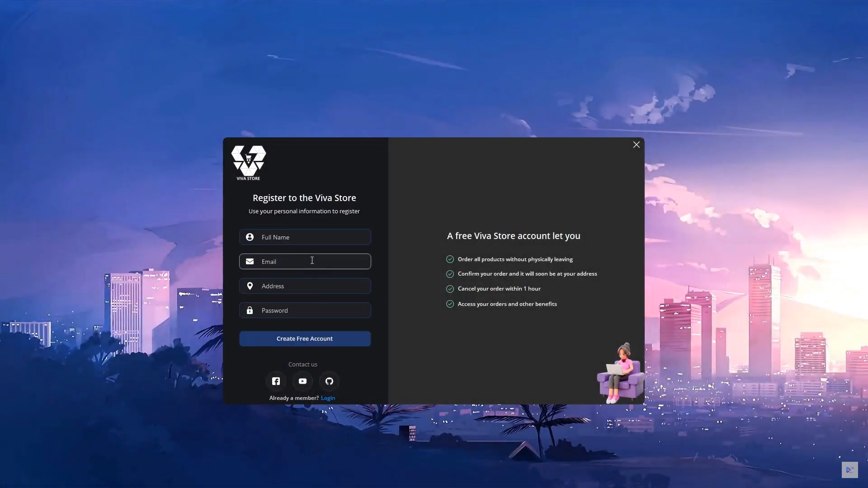This screenshot has height=488, width=868.
Task: Follow the Login link
Action: click(328, 398)
